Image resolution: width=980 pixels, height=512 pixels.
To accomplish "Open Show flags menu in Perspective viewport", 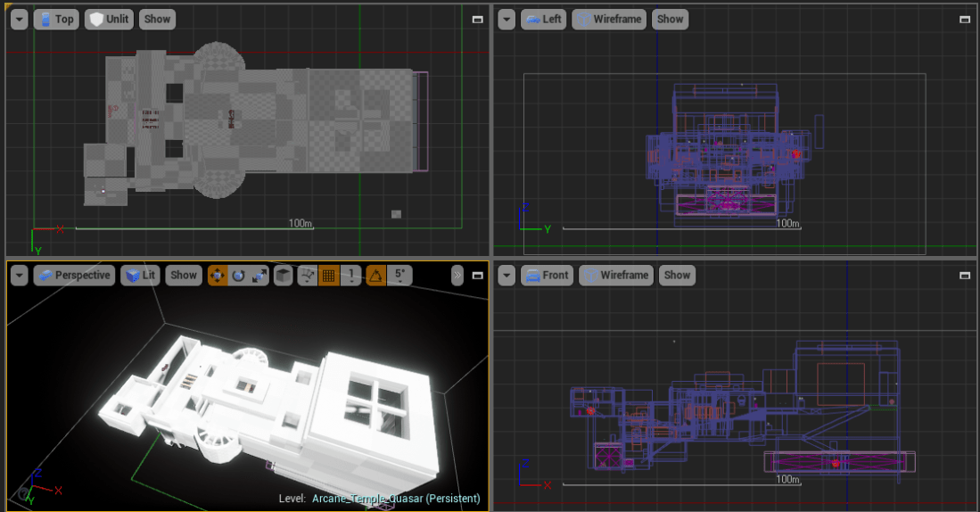I will (184, 275).
